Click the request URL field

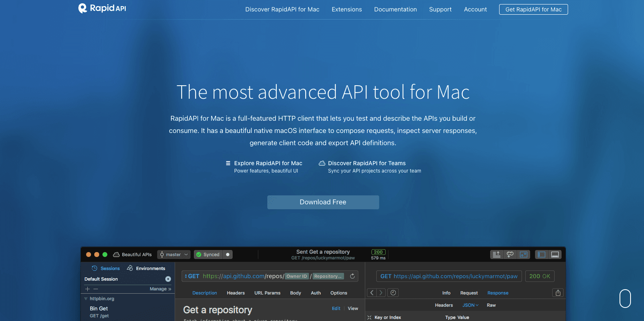[270, 276]
